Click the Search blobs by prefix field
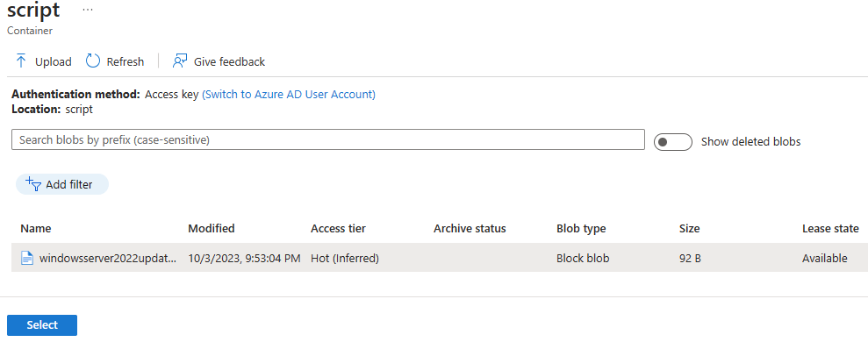Screen dimensions: 868x342 (328, 139)
